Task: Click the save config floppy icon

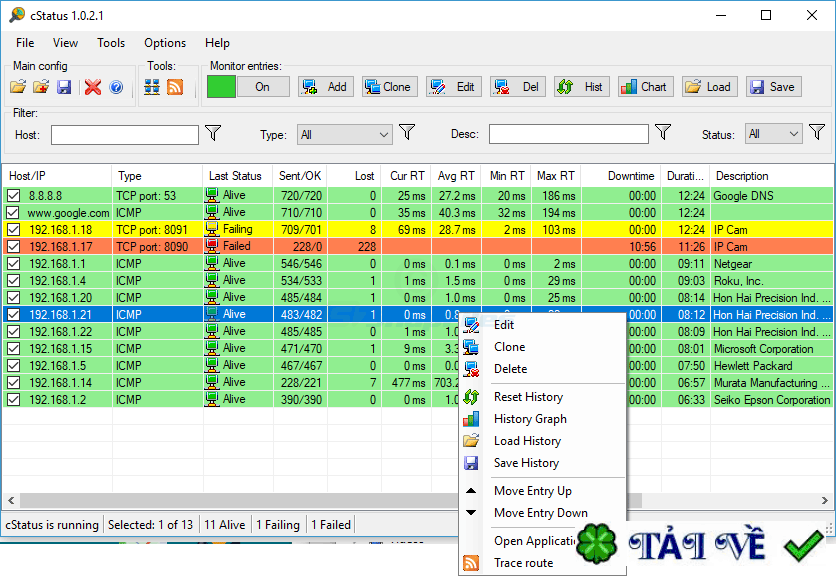Action: click(x=63, y=87)
